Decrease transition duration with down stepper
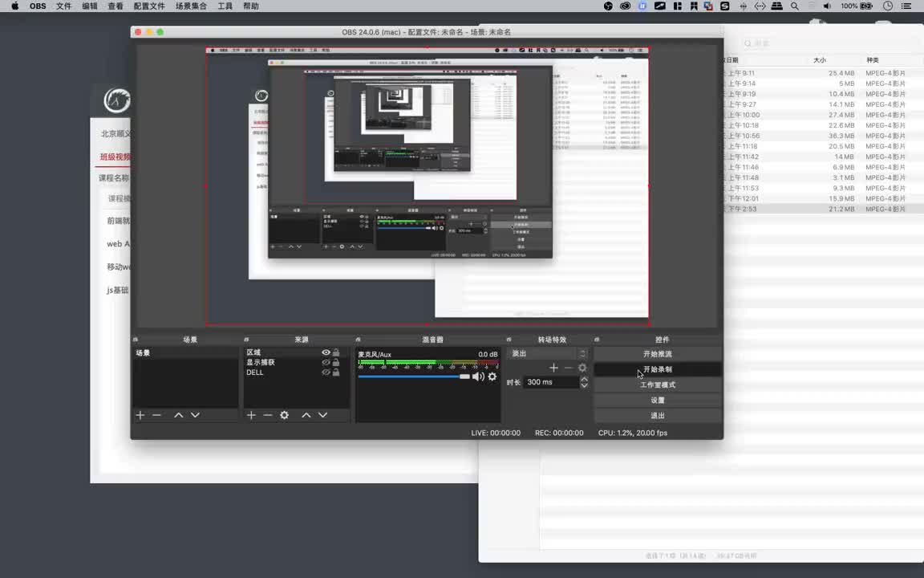 [x=584, y=385]
